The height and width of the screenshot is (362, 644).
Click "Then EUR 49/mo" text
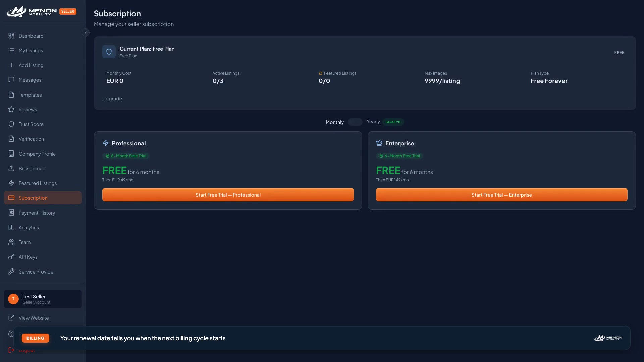coord(118,180)
